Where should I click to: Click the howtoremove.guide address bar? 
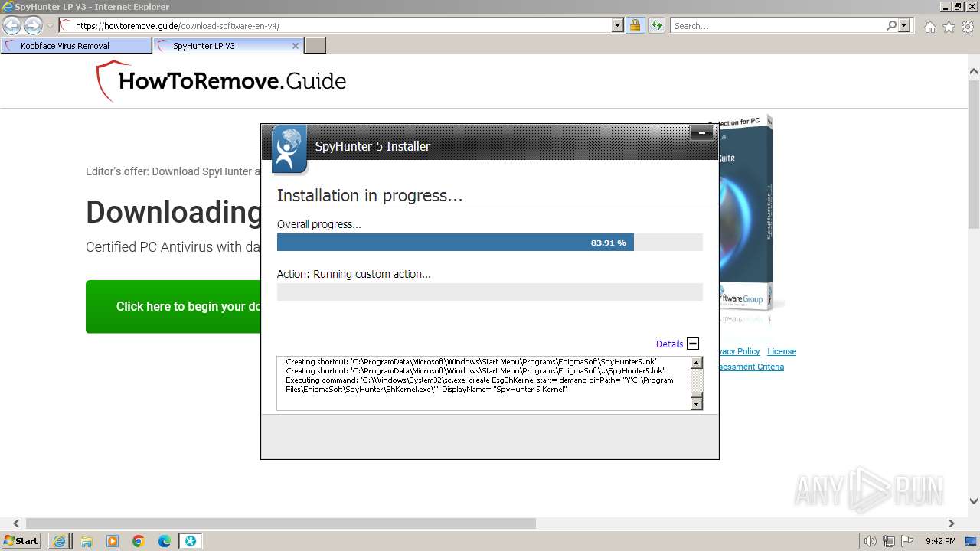pos(335,26)
